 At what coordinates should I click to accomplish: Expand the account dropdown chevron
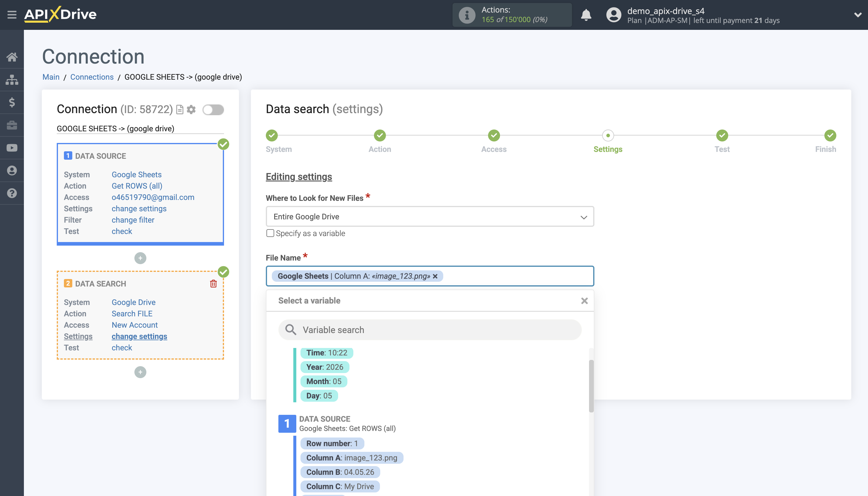tap(858, 15)
